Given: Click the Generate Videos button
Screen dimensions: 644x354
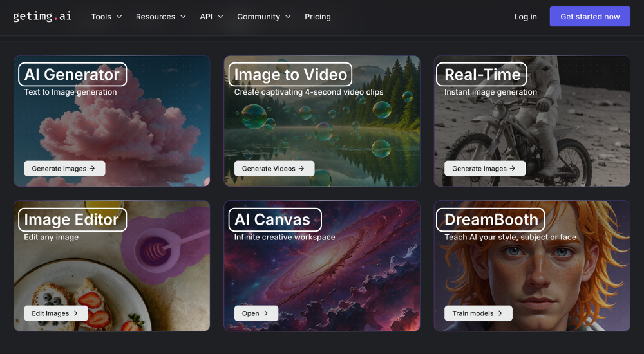Looking at the screenshot, I should click(274, 169).
